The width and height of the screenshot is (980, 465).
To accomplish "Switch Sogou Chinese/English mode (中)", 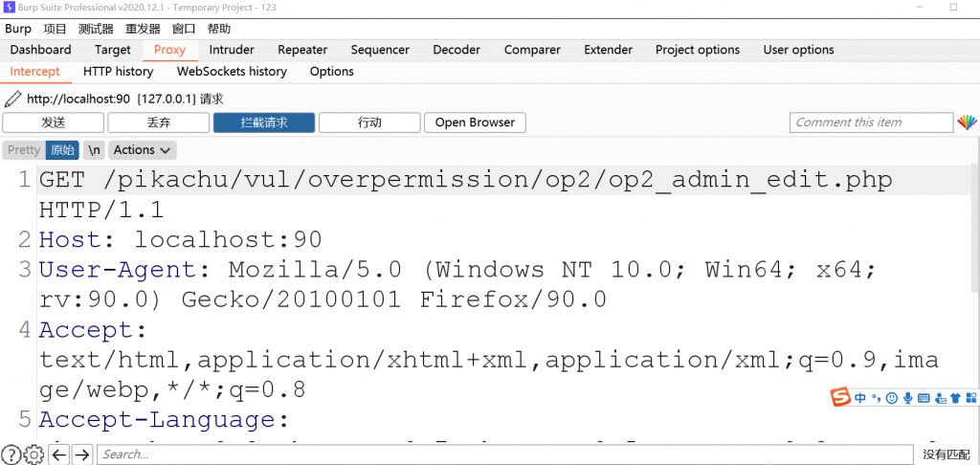I will point(860,397).
